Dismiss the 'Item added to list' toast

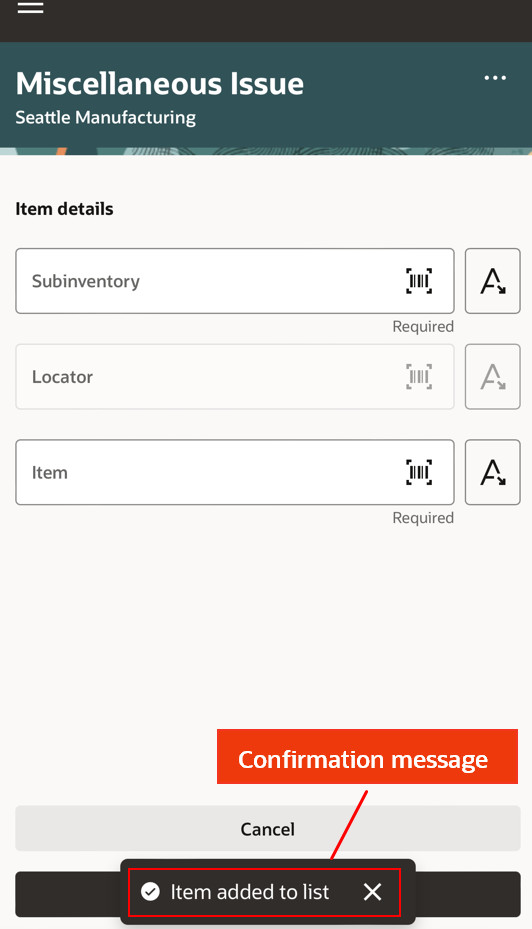(373, 892)
